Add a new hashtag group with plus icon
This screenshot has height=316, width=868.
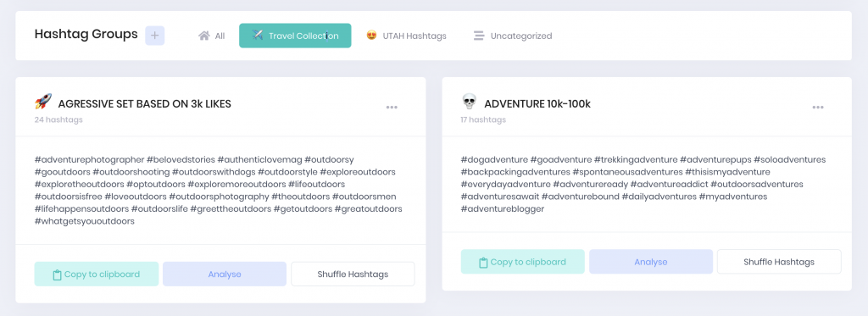154,36
